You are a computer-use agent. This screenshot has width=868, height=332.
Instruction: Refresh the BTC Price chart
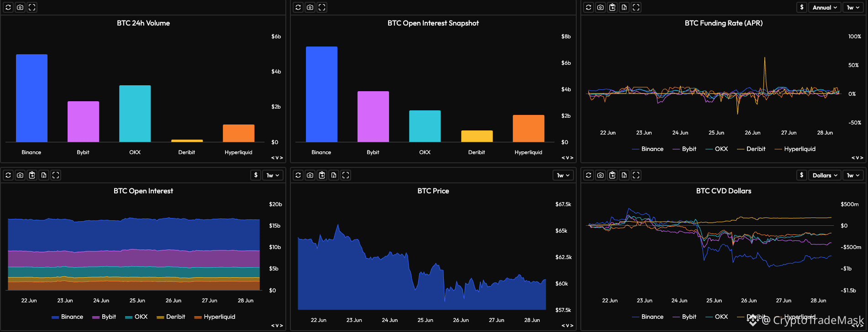pos(298,175)
